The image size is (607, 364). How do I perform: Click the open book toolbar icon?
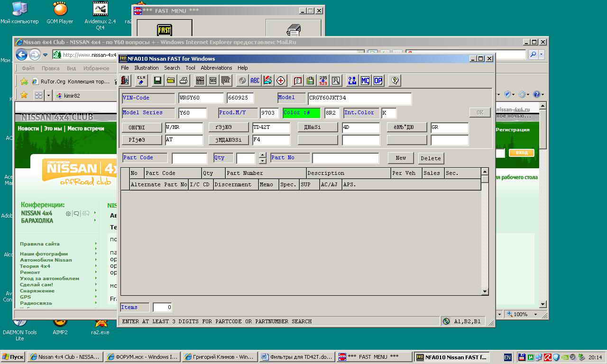pyautogui.click(x=298, y=81)
